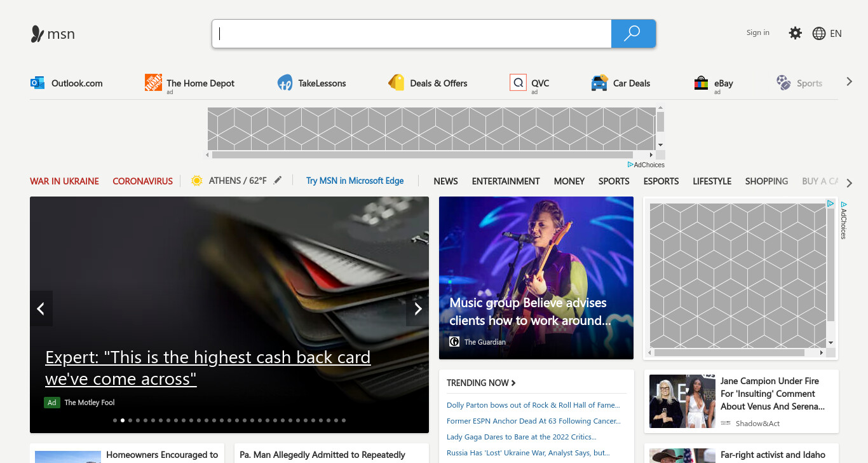Expand shortcuts row with right chevron

click(849, 81)
